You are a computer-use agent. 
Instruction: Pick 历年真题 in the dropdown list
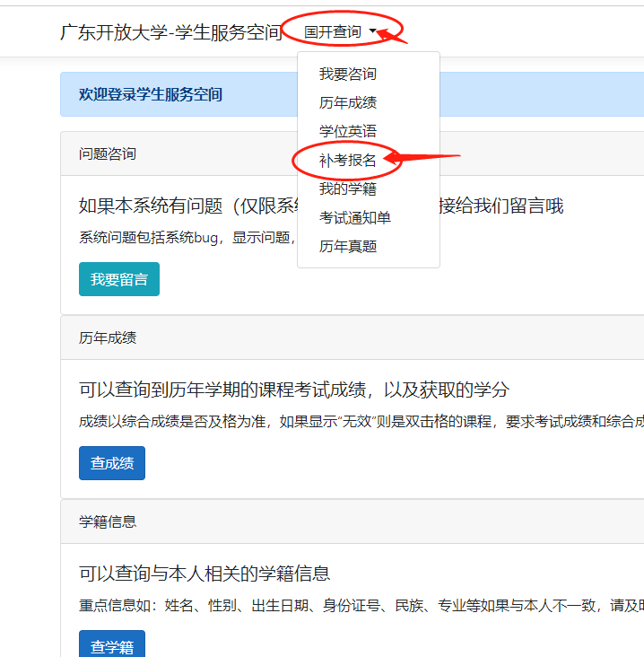[347, 247]
